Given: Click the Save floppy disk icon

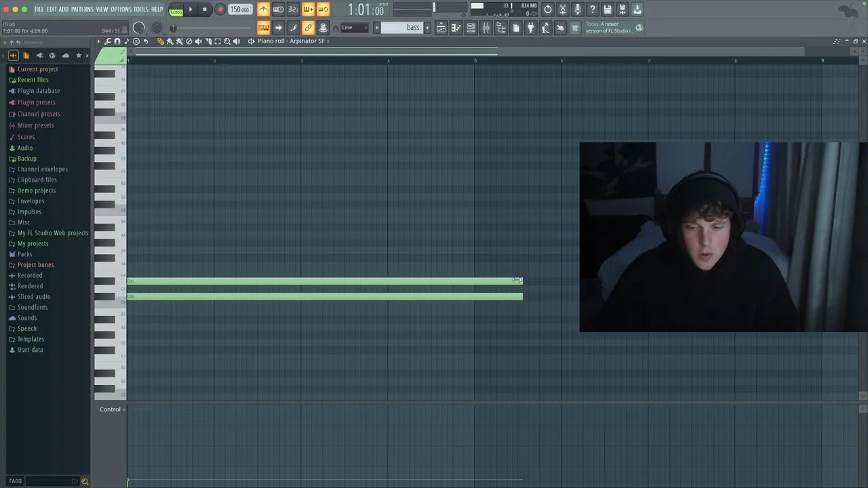Looking at the screenshot, I should (607, 9).
